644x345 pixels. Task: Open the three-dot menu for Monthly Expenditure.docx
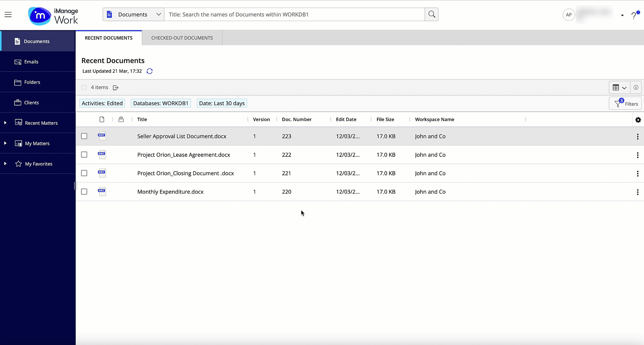[x=638, y=192]
